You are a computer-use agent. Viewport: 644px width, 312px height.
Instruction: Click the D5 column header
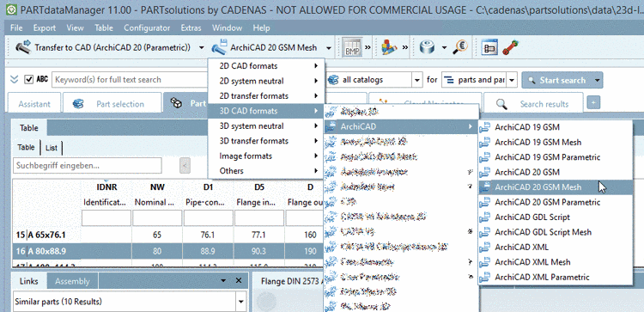[x=259, y=187]
